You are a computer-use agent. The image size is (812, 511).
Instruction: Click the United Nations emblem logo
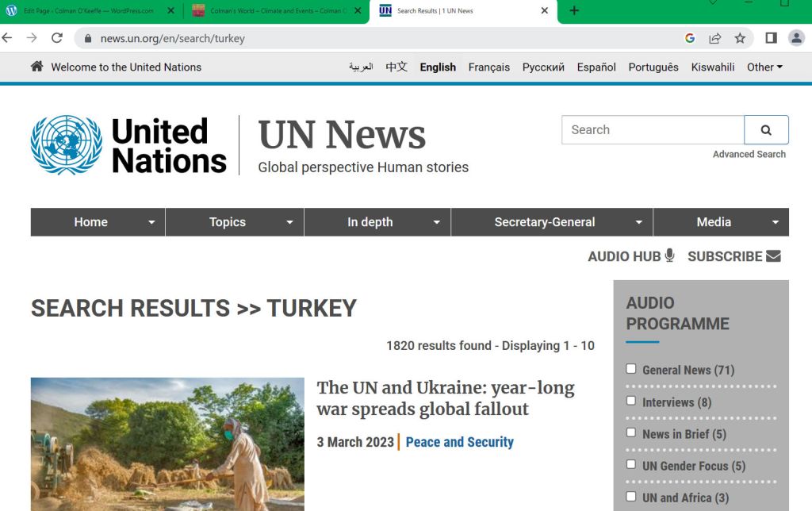tap(66, 145)
